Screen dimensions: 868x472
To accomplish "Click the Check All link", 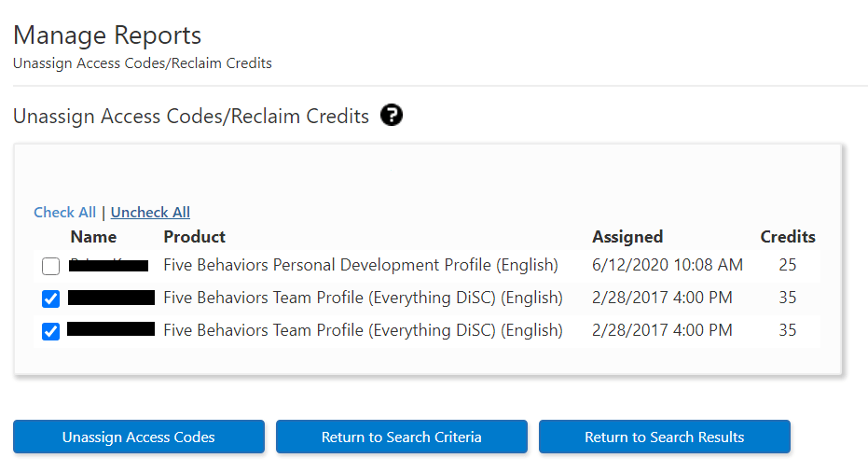I will 64,212.
